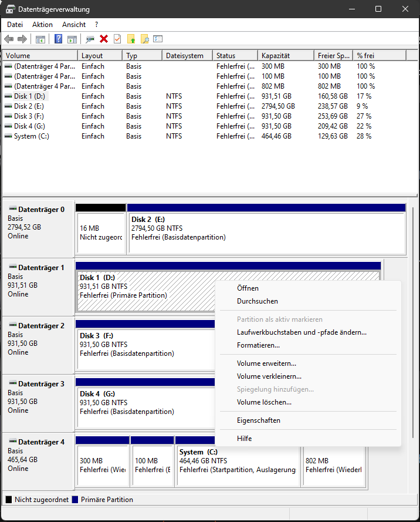The width and height of the screenshot is (420, 522).
Task: Click the black Nicht zugeordnet legend swatch
Action: point(9,500)
